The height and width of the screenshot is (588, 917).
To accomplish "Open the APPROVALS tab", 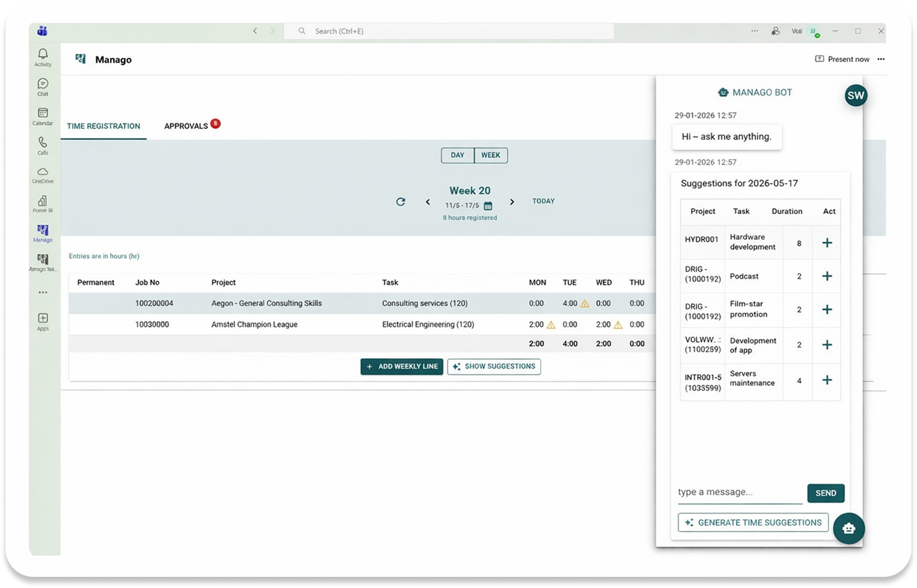I will (x=186, y=126).
